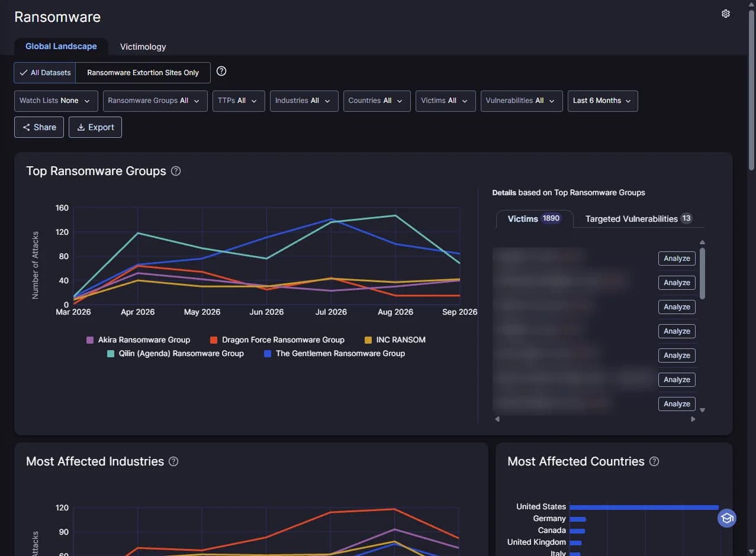Open the settings gear icon

point(726,14)
